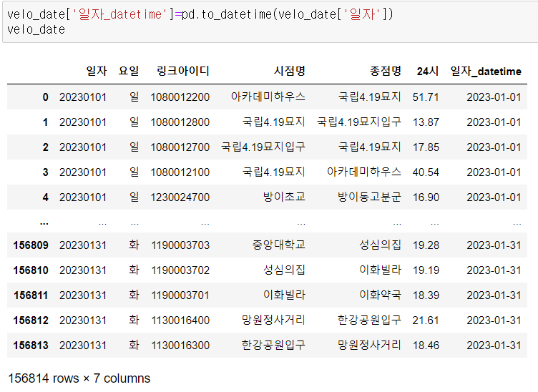This screenshot has height=392, width=538.
Task: Click link ID cell 1130016300
Action: [180, 346]
